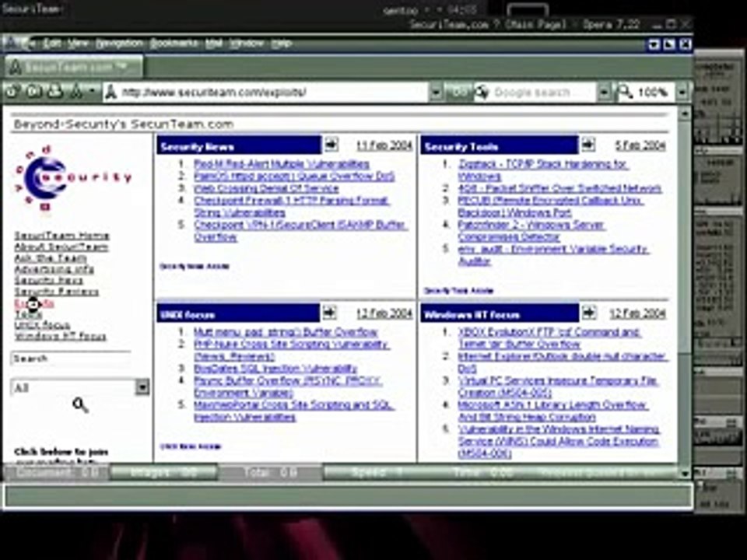Select the SecuriTeam.com page tab
This screenshot has height=560, width=747.
[74, 67]
